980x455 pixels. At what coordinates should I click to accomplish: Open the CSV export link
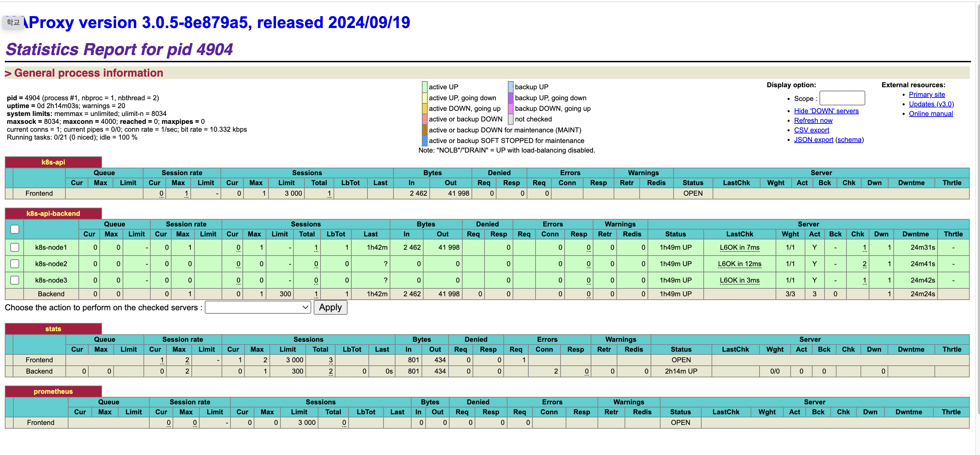[x=811, y=130]
